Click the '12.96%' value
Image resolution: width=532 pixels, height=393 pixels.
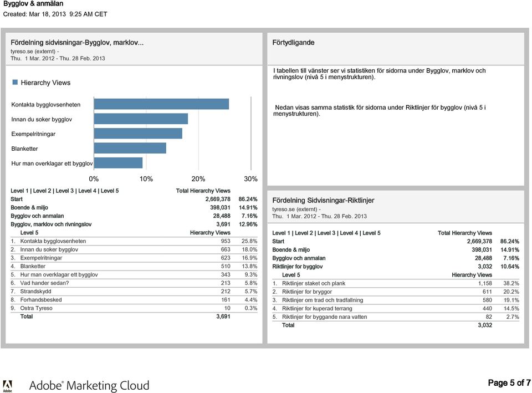coord(248,224)
